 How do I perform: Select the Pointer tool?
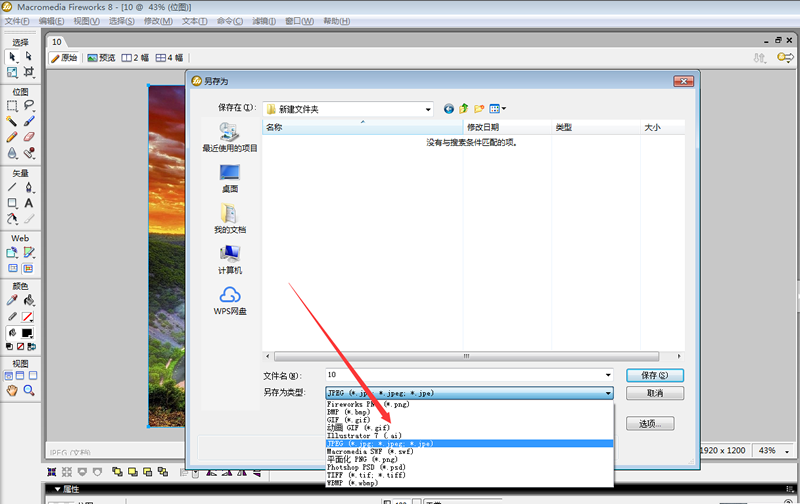(12, 56)
